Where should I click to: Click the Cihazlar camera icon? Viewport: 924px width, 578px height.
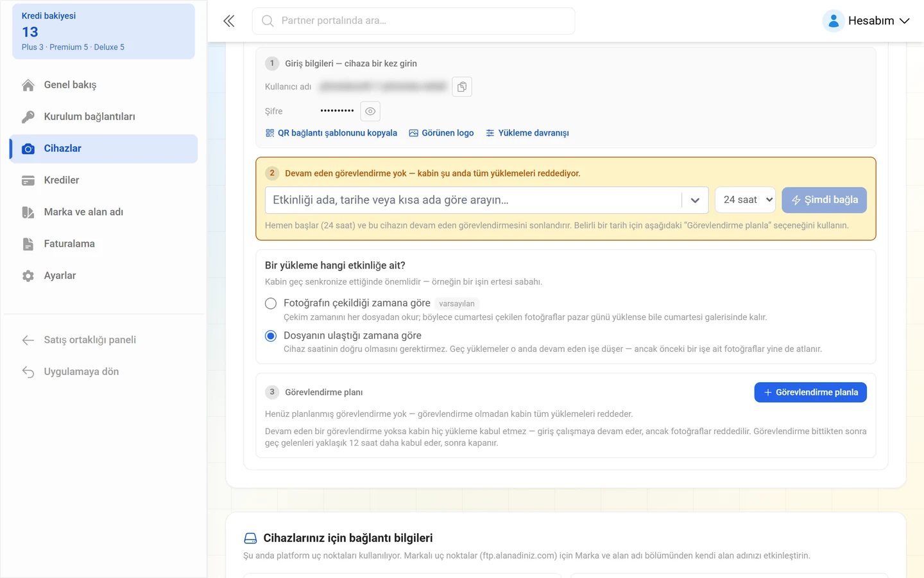point(28,149)
